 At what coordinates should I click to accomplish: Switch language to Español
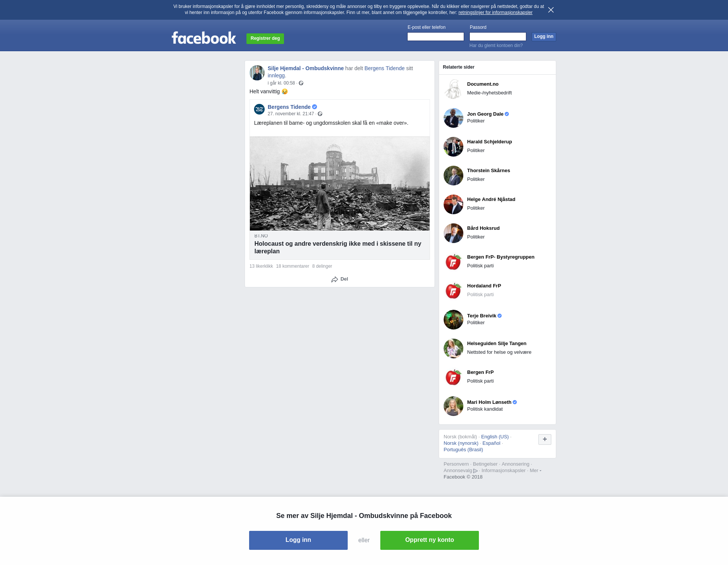pyautogui.click(x=491, y=443)
